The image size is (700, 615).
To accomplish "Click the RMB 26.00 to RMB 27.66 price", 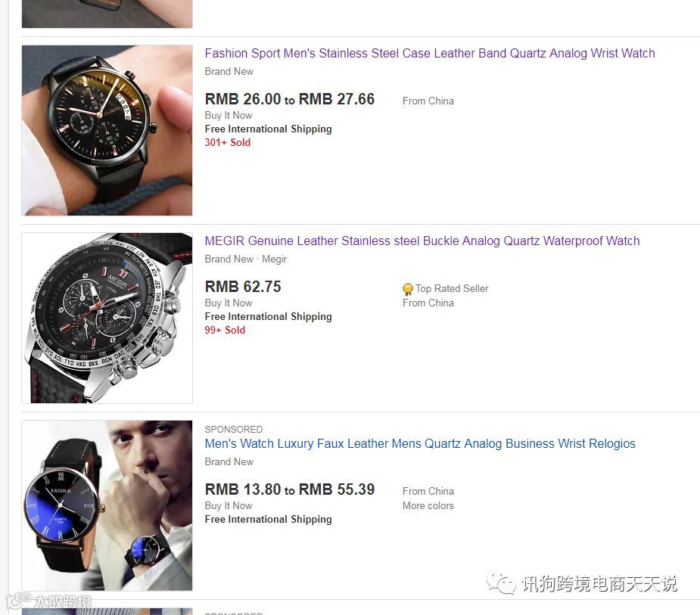I will pos(289,99).
